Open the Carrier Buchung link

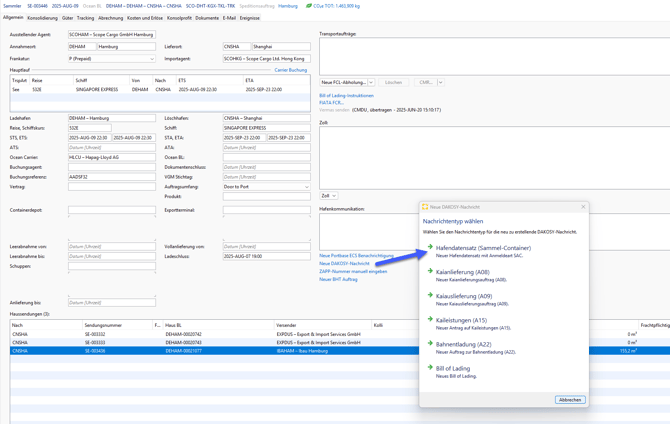click(x=291, y=70)
